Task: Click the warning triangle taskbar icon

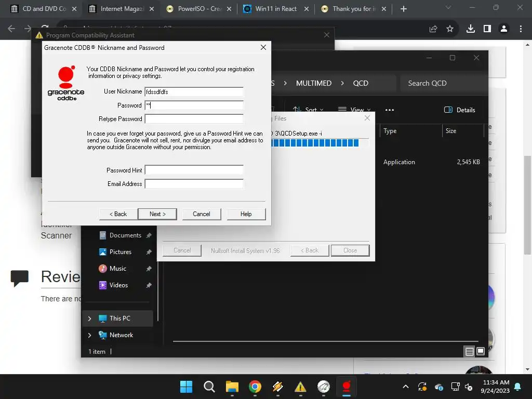Action: click(x=300, y=387)
